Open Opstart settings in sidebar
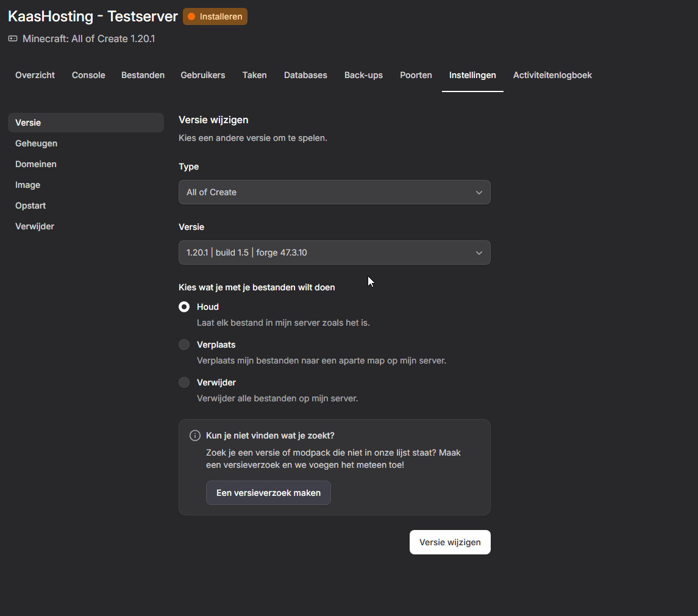 [30, 206]
